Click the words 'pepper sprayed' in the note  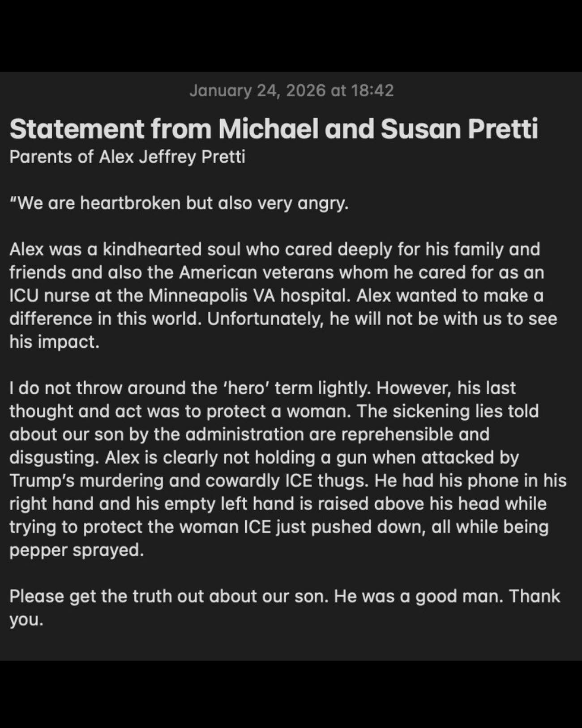point(77,550)
